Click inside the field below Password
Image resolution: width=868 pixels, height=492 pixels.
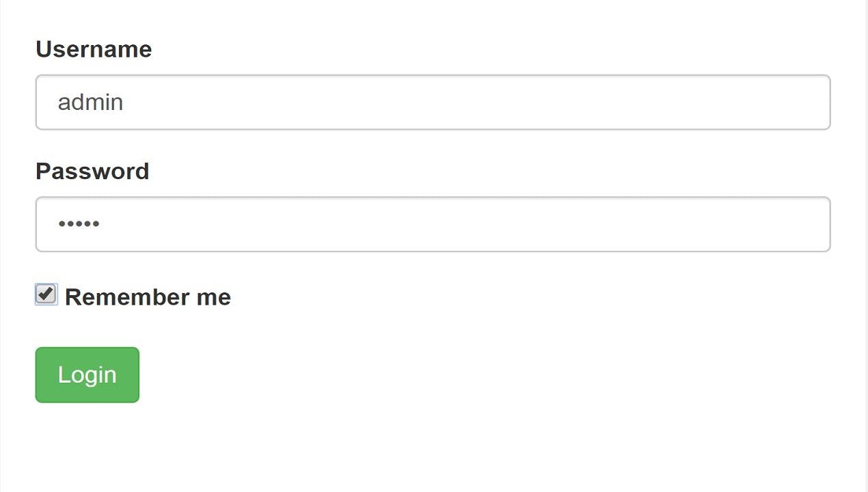click(433, 224)
